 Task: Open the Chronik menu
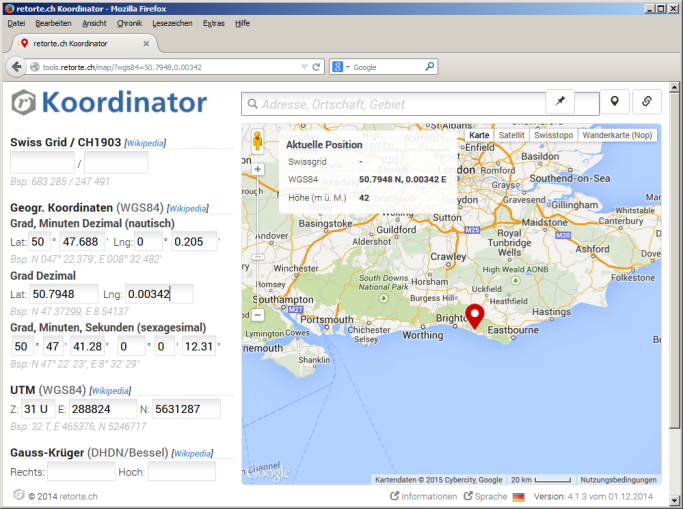point(129,24)
